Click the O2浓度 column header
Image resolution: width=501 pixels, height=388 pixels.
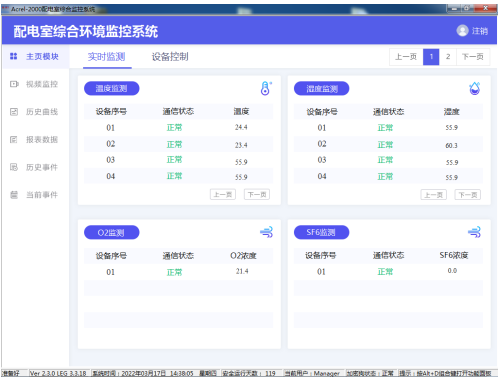click(x=243, y=256)
